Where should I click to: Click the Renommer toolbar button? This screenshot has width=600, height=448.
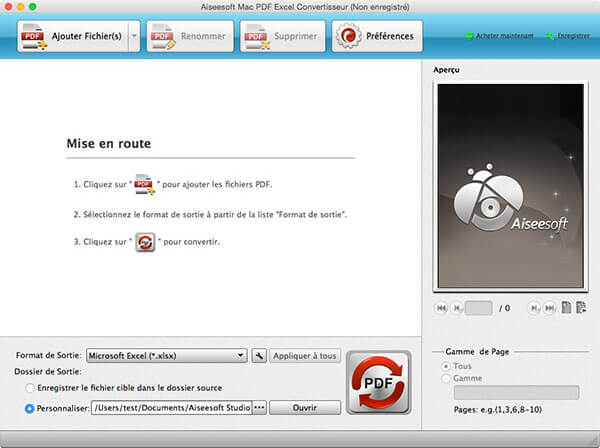pos(190,37)
